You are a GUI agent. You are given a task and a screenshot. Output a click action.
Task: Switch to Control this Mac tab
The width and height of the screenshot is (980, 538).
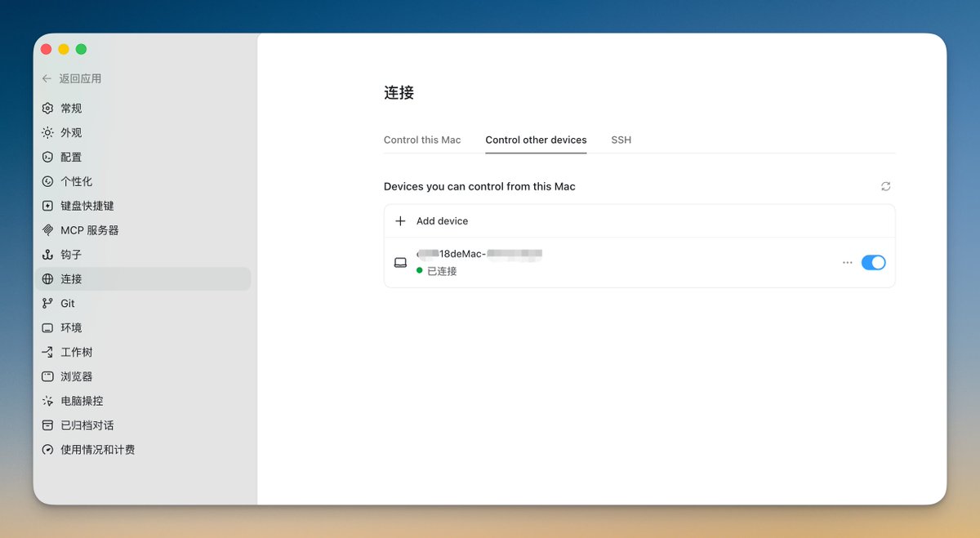coord(422,140)
